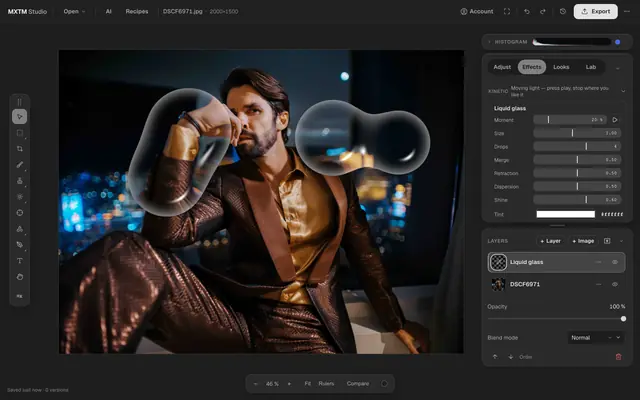
Task: Select the sun-shaped Dodge tool
Action: point(20,196)
